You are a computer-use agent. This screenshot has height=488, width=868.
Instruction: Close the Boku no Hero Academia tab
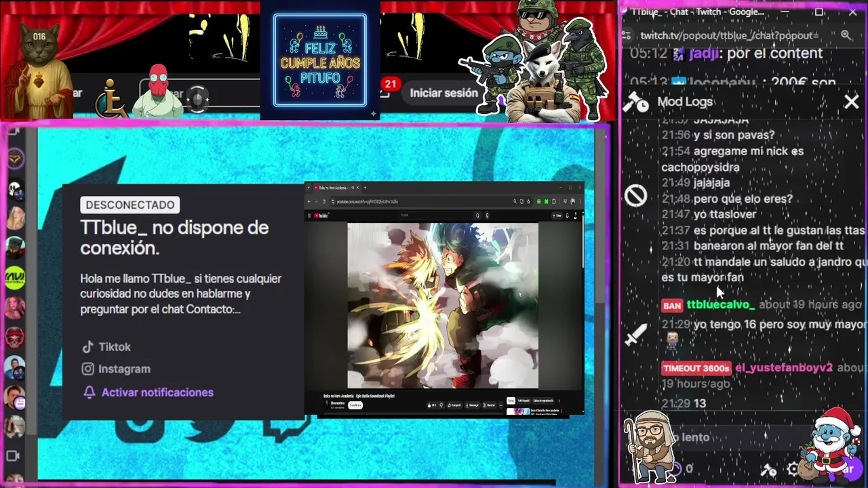click(x=358, y=188)
